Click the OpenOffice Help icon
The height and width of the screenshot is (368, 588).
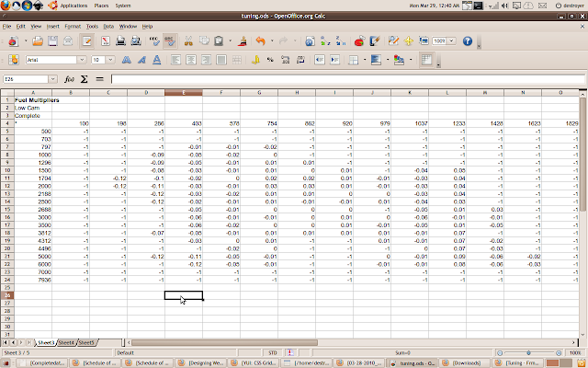(x=467, y=41)
